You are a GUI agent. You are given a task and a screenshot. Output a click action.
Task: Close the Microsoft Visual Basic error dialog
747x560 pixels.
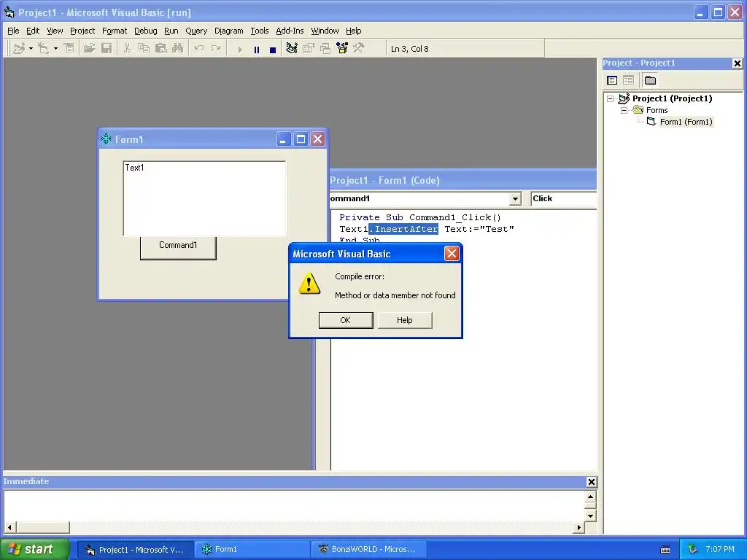pyautogui.click(x=452, y=253)
